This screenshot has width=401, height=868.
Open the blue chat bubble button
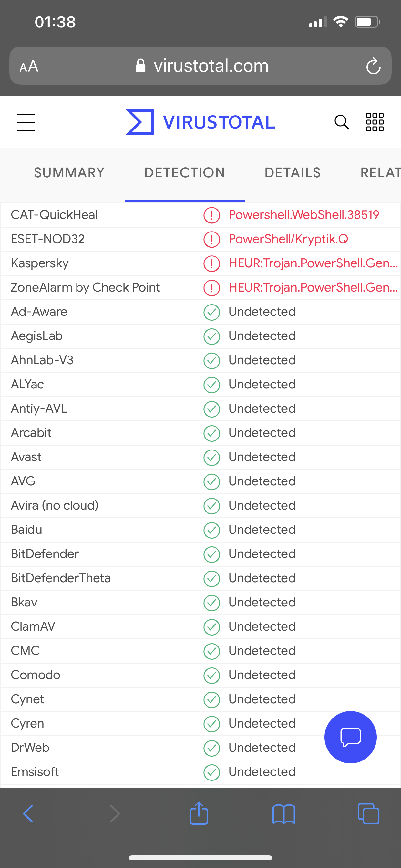click(x=350, y=737)
